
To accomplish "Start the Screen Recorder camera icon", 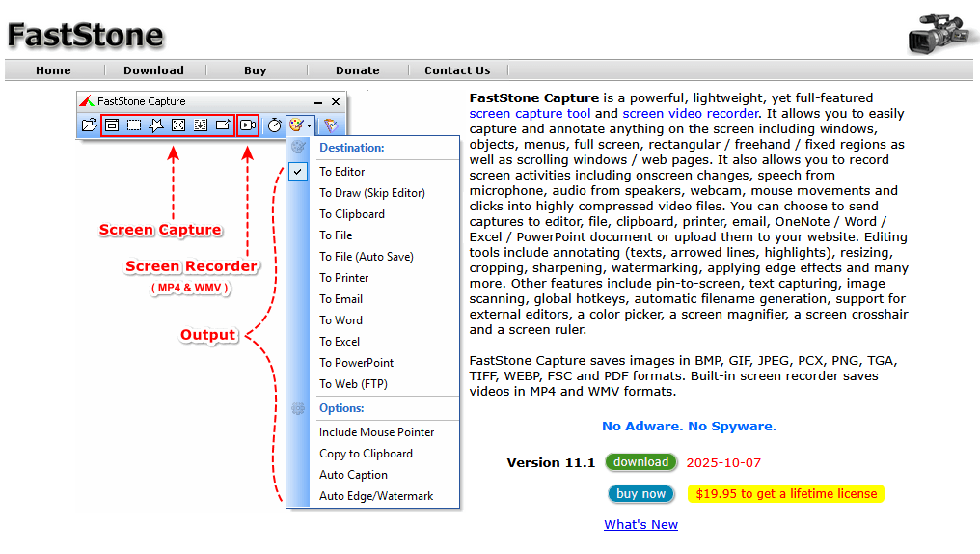I will [248, 125].
